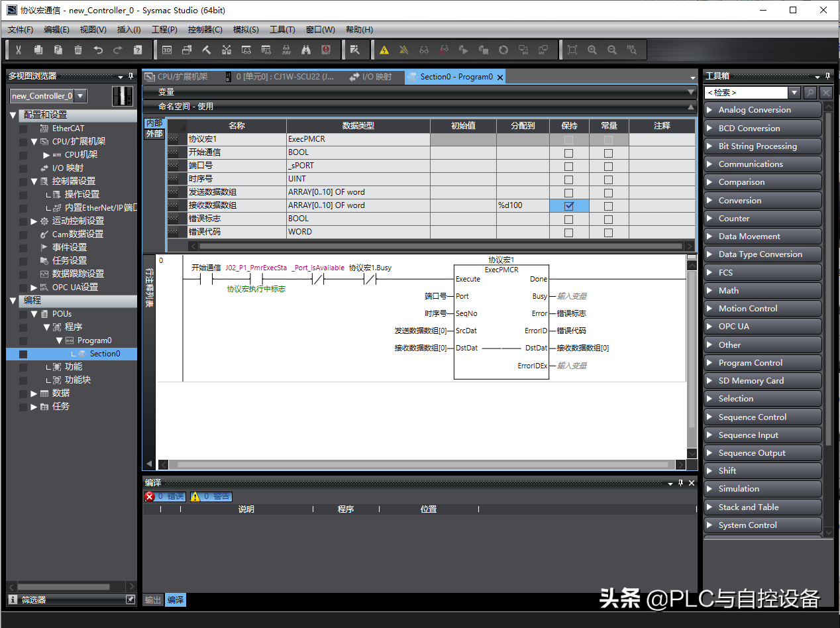The height and width of the screenshot is (628, 840).
Task: Uncheck the Retain checkbox for 接收数据数组
Action: (568, 205)
